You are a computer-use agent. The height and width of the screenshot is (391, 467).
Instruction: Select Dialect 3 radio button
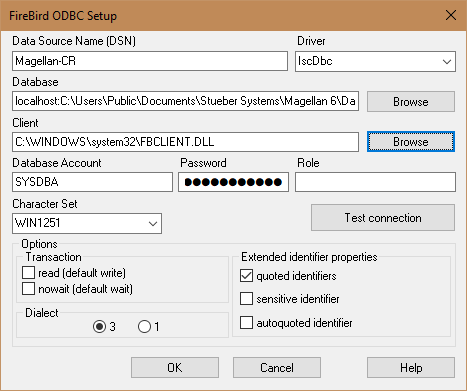[x=99, y=327]
